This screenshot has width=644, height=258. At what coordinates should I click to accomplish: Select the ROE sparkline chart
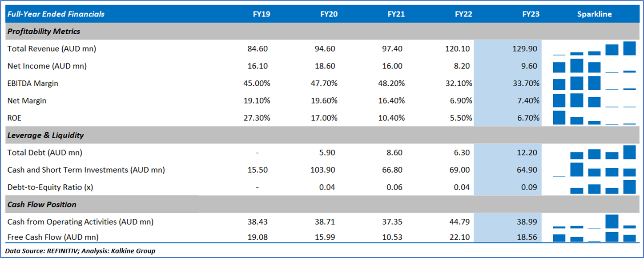(594, 118)
